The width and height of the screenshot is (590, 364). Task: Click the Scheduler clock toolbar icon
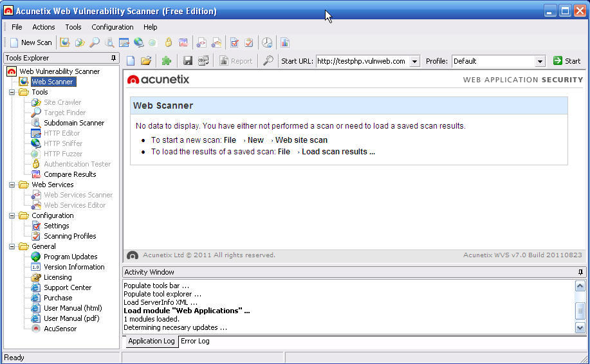[267, 42]
